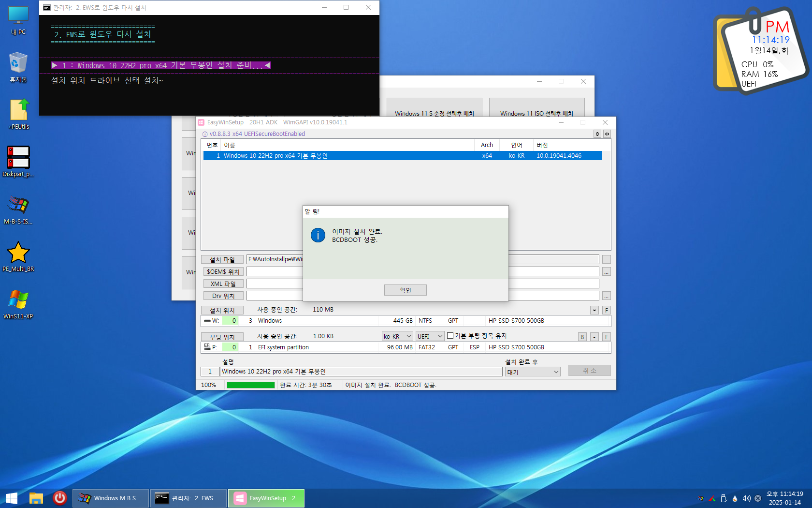This screenshot has width=812, height=508.
Task: Open the +PEUtils desktop folder icon
Action: [18, 115]
